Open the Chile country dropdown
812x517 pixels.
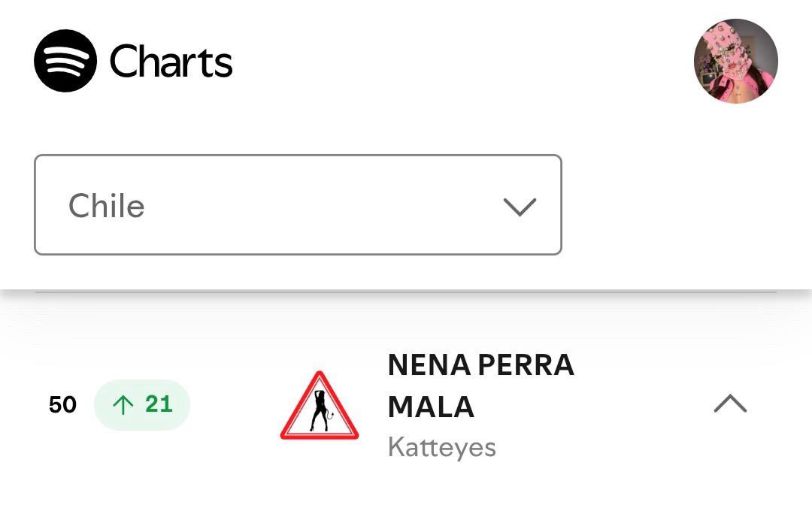pos(298,204)
